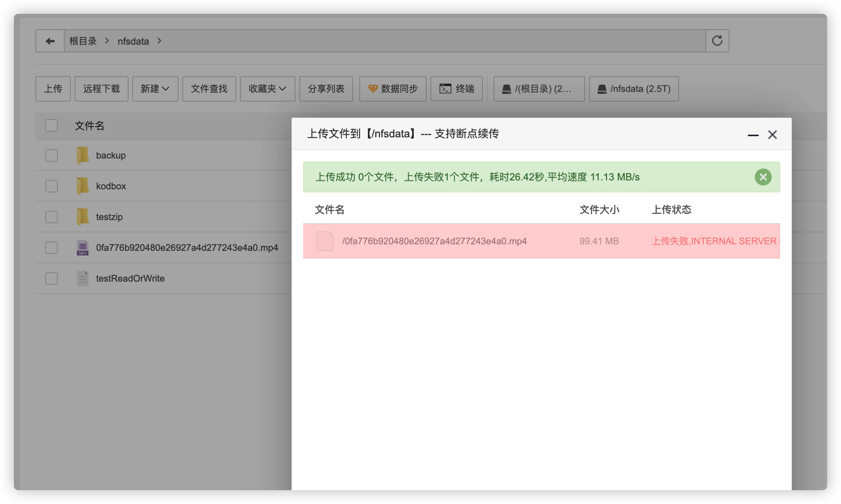
Task: Click nfsdata in the breadcrumb path
Action: [x=133, y=41]
